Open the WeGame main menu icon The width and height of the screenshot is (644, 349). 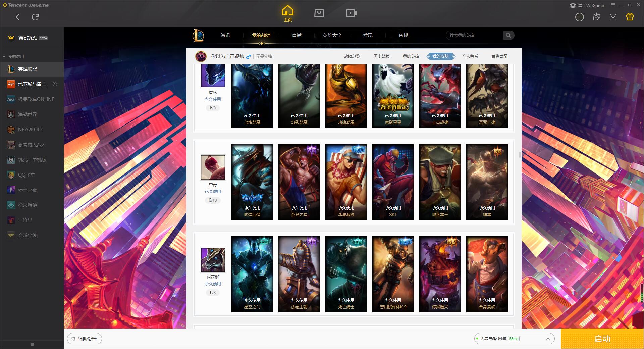[x=613, y=5]
